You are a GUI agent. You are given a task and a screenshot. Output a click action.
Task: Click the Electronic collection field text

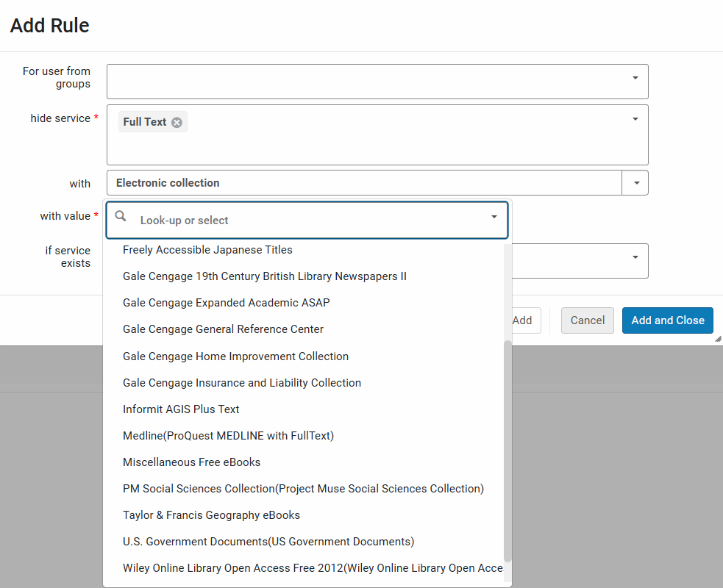coord(168,183)
